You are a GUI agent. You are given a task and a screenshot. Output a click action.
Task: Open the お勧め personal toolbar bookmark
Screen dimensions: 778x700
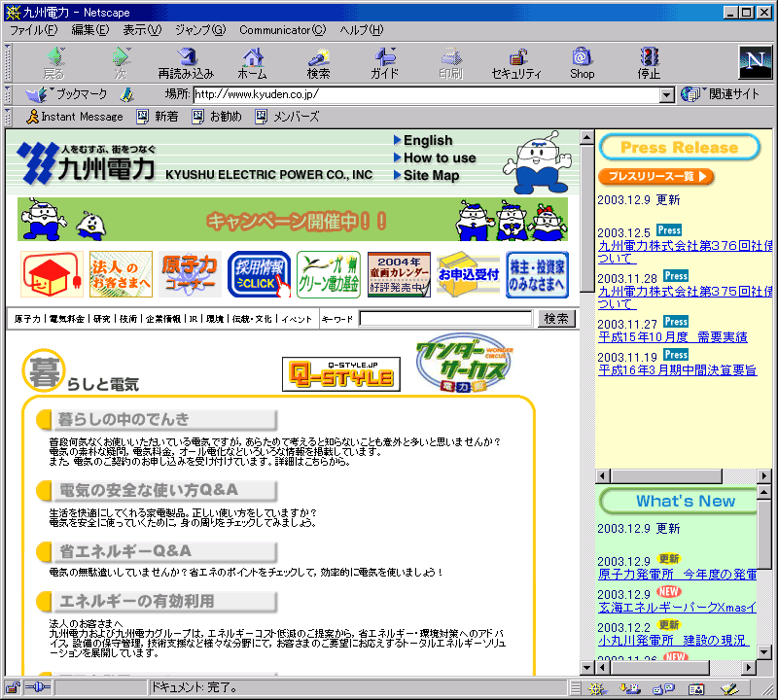(x=217, y=117)
